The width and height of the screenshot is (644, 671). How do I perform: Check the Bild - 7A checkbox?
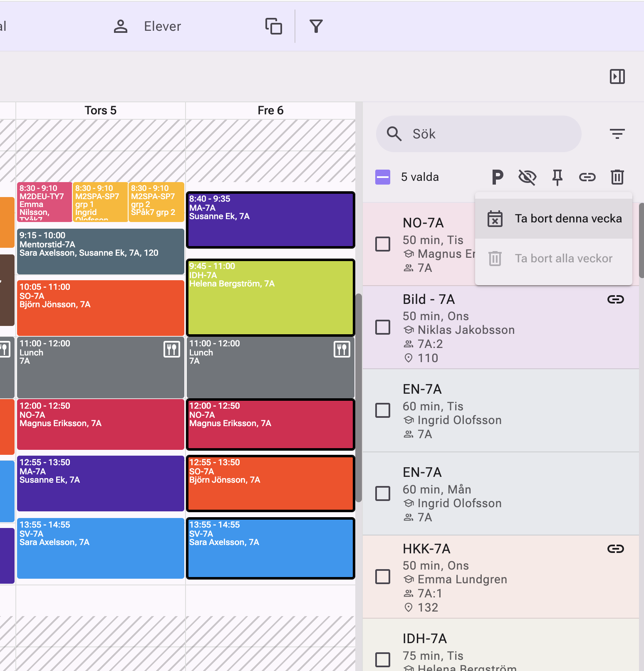[x=383, y=327]
